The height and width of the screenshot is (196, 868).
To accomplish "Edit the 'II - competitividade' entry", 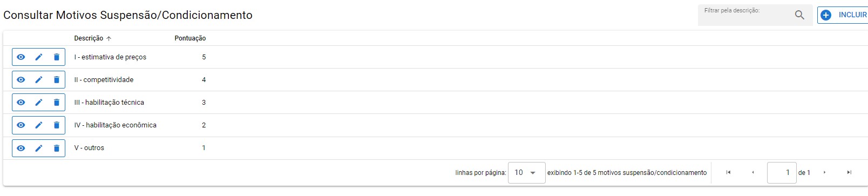I will 39,80.
